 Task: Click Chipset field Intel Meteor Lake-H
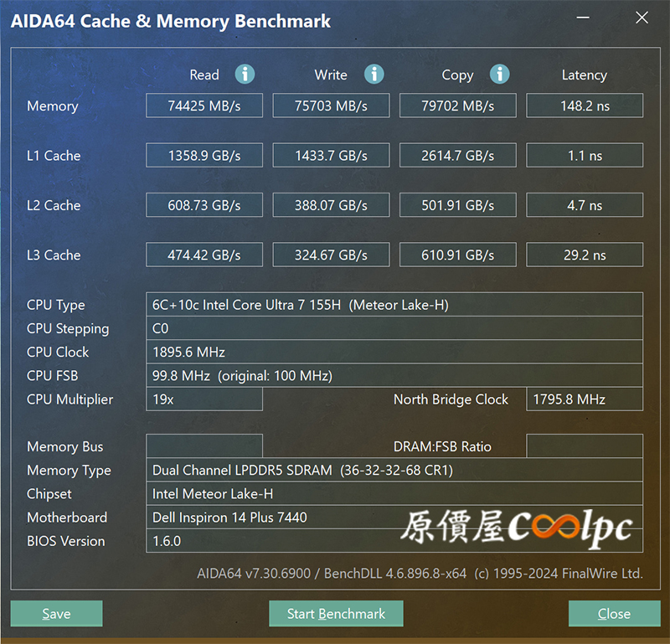394,493
